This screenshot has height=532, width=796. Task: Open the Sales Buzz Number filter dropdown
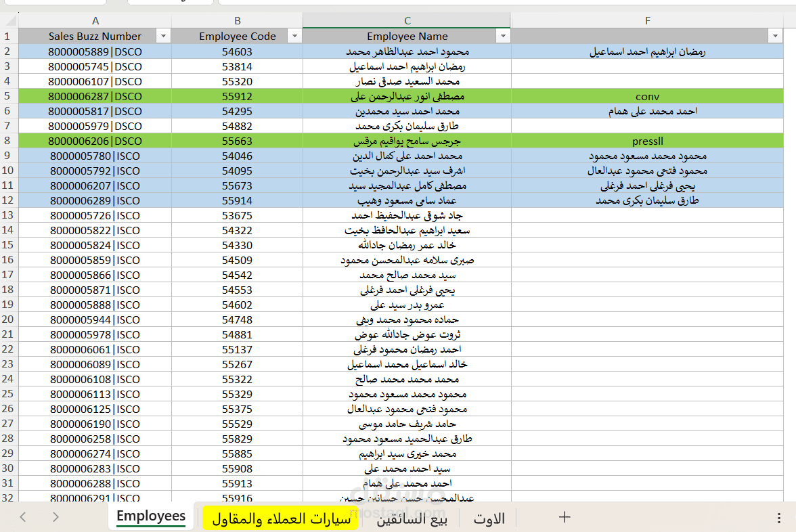(x=163, y=36)
